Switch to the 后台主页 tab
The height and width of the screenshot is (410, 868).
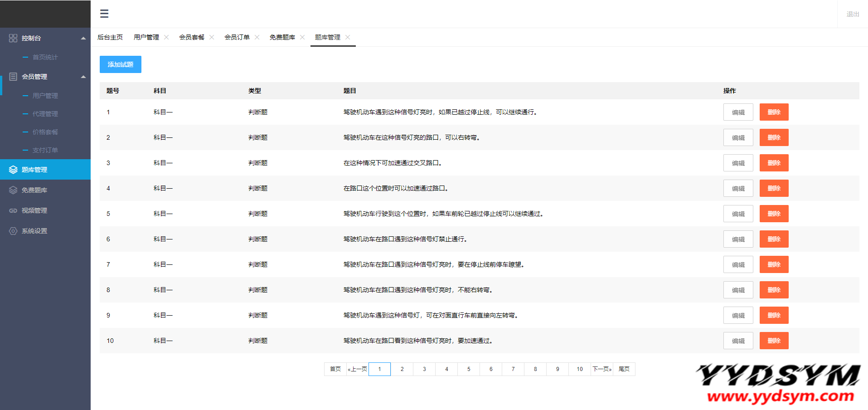pyautogui.click(x=110, y=37)
